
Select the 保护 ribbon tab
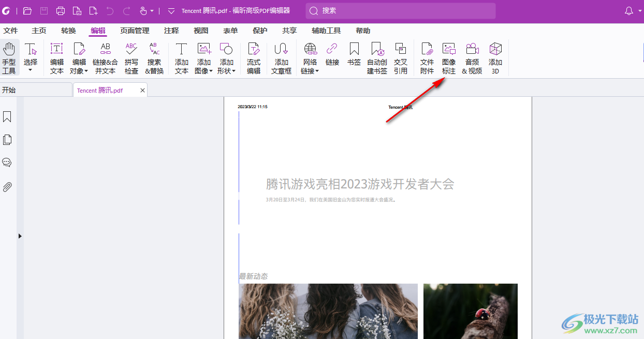click(x=260, y=31)
